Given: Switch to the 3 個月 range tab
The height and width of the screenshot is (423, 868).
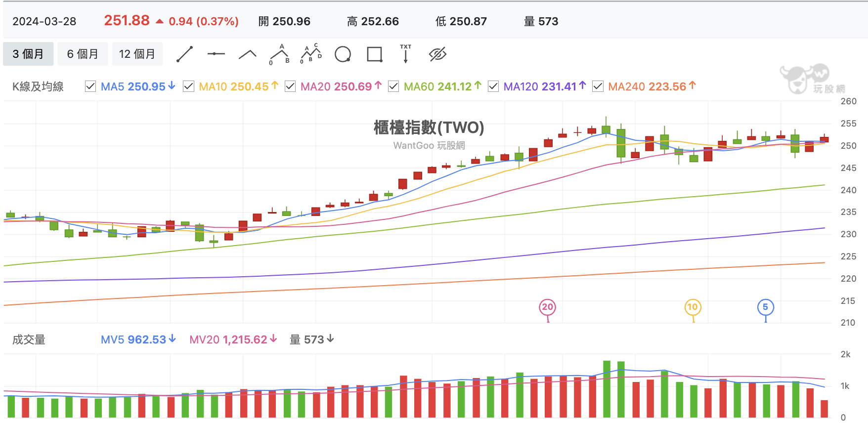Looking at the screenshot, I should [x=28, y=54].
